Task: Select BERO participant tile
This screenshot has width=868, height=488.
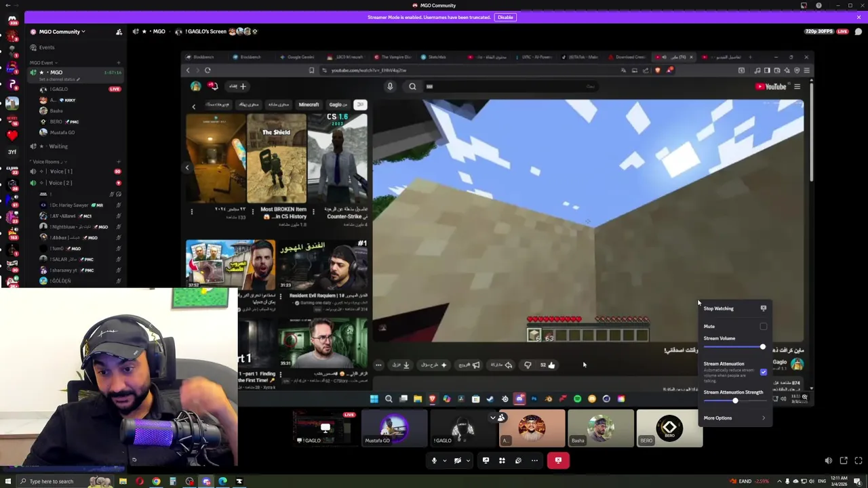Action: 669,428
